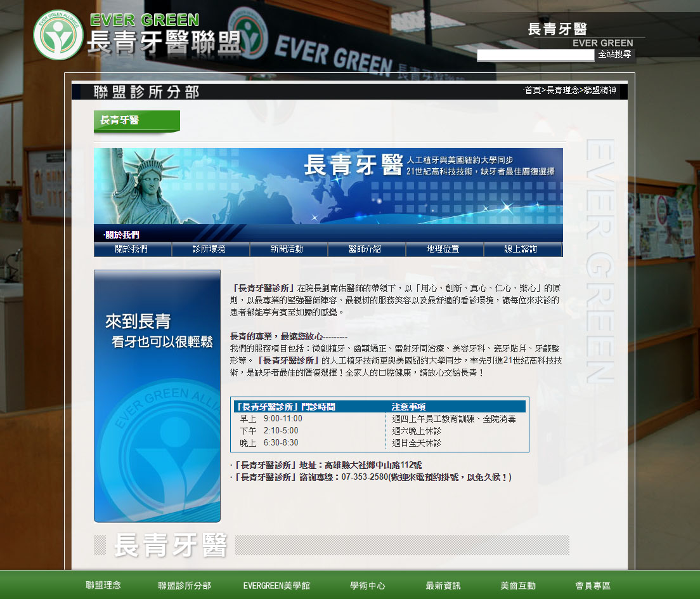
Task: Open the 首頁 breadcrumb link
Action: click(532, 91)
